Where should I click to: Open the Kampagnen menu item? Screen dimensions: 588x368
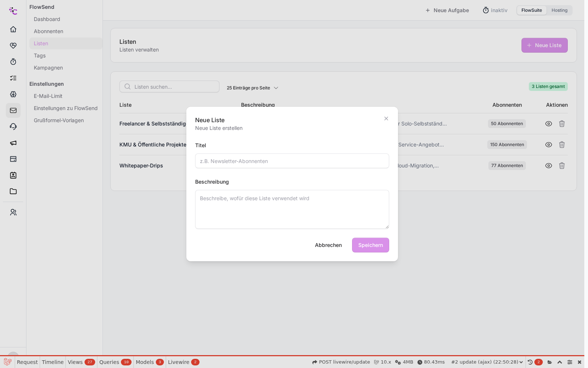pyautogui.click(x=48, y=68)
